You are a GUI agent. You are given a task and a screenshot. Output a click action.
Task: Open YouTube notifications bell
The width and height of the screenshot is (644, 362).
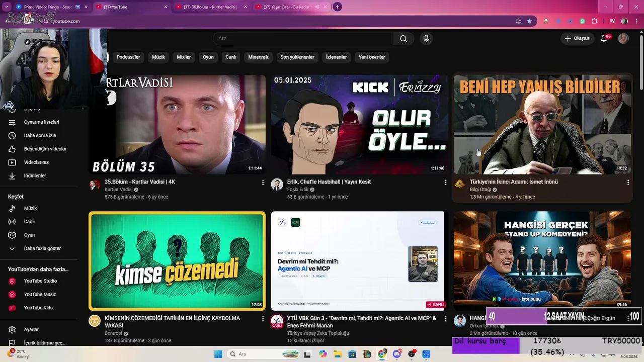tap(604, 39)
